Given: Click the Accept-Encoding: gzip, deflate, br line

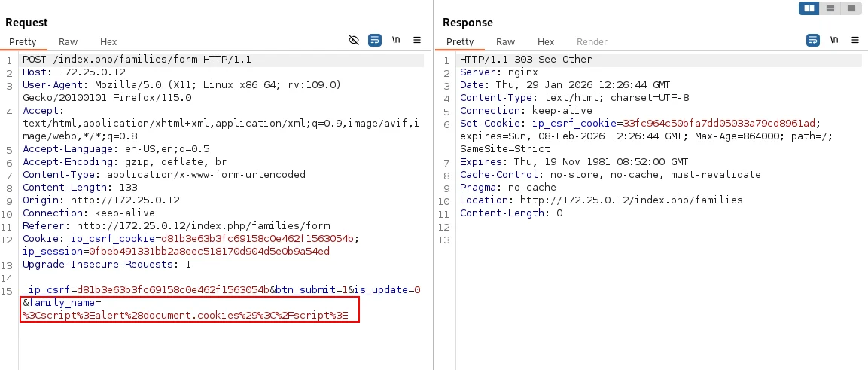Looking at the screenshot, I should coord(124,162).
